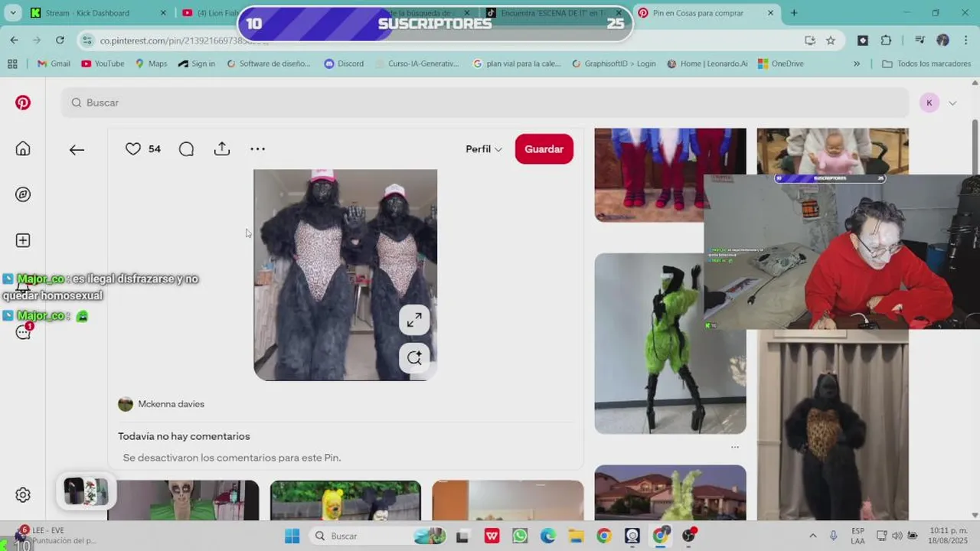
Task: Open the pin's three-dot more options
Action: [x=258, y=149]
